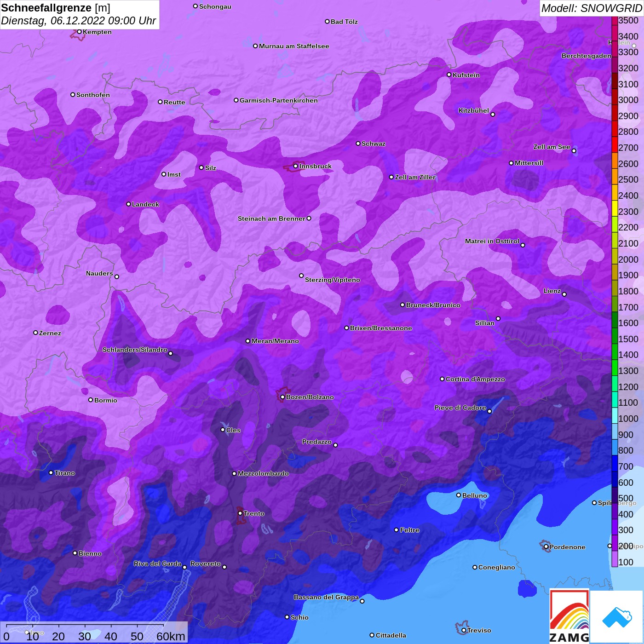Click the Lienz map marker dot
This screenshot has width=644, height=644.
pyautogui.click(x=564, y=294)
